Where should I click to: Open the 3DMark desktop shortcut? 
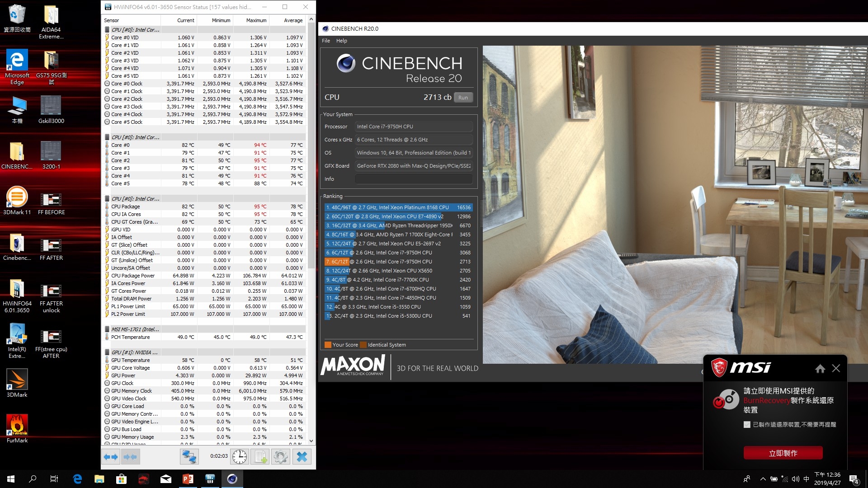click(x=17, y=383)
